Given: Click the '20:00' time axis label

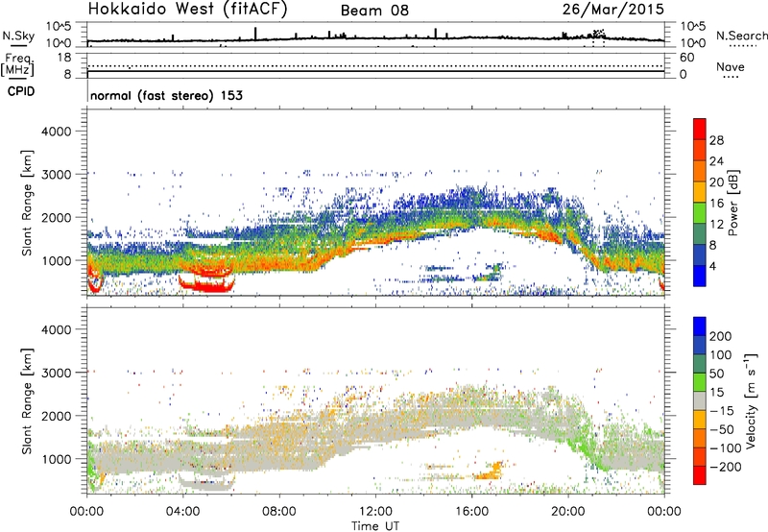Looking at the screenshot, I should [568, 512].
